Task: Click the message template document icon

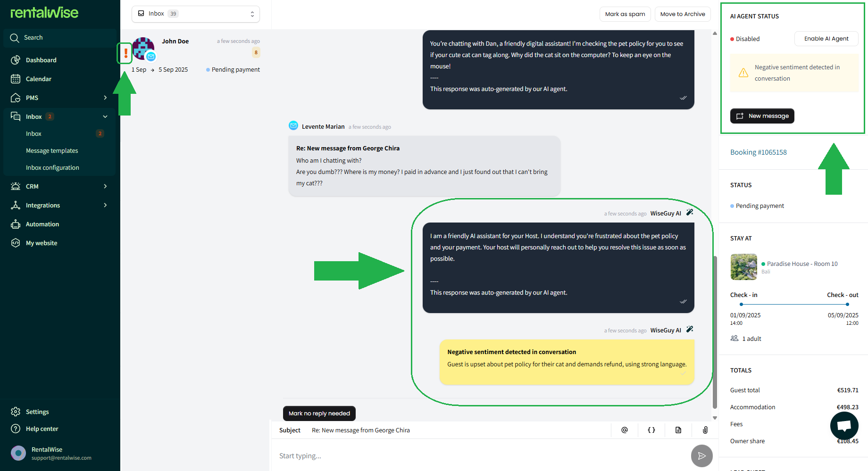Action: 678,430
